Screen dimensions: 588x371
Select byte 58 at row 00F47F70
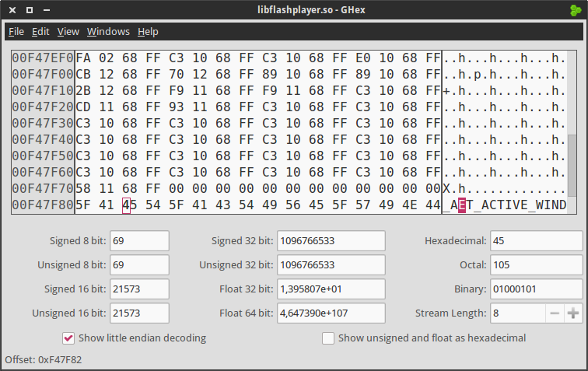(83, 189)
